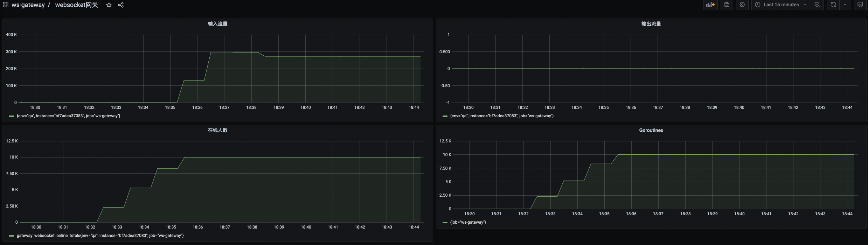This screenshot has height=245, width=868.
Task: Open the share dashboard icon
Action: pyautogui.click(x=121, y=5)
